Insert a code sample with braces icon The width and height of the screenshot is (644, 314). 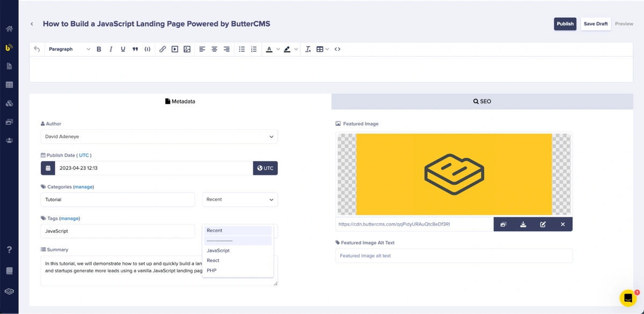click(x=148, y=49)
